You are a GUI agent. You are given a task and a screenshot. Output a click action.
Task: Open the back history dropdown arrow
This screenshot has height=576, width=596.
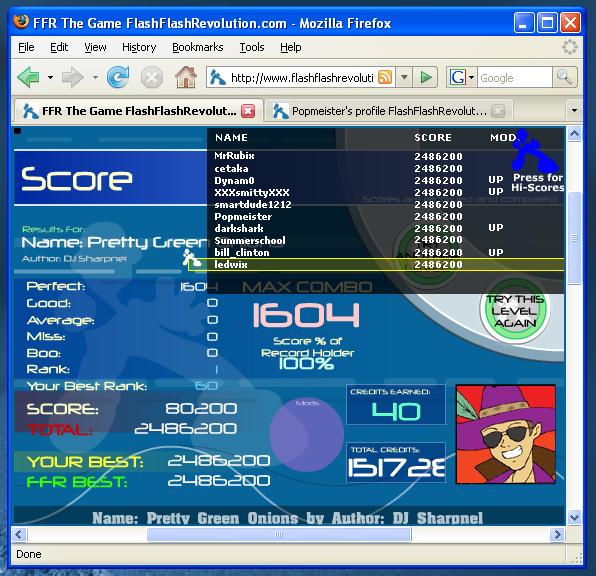click(x=50, y=78)
